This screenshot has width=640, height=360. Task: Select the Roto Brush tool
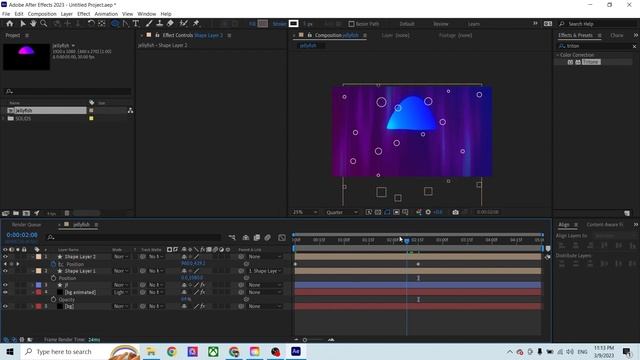[184, 24]
